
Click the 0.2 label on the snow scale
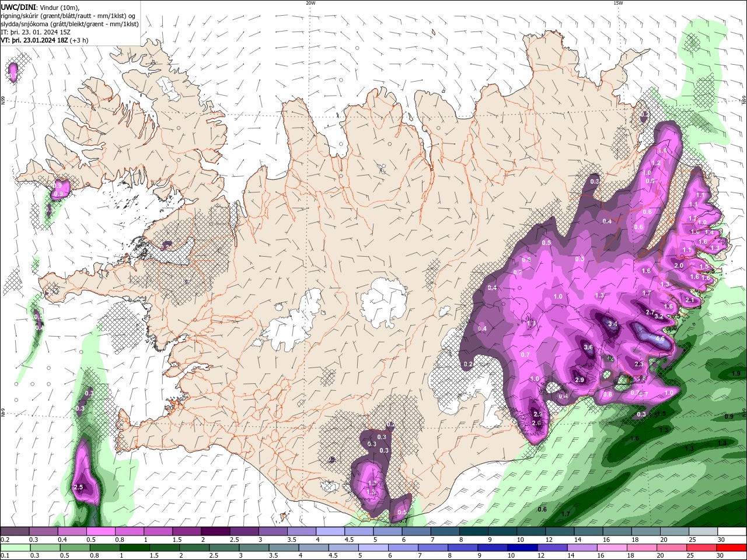pyautogui.click(x=4, y=540)
